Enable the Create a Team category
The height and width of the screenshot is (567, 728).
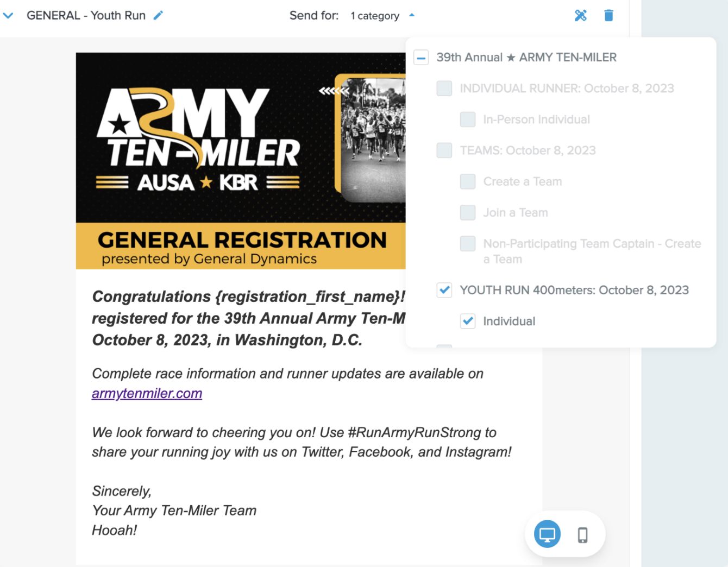coord(468,181)
